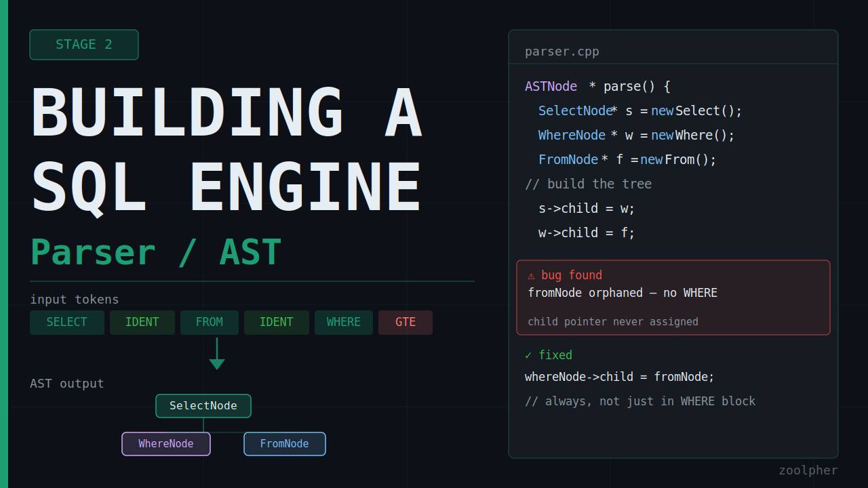Screen dimensions: 868x488
Task: Click the input tokens label
Action: coord(75,300)
